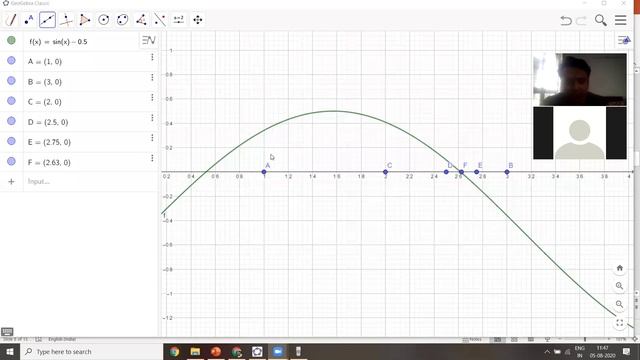Open the virtual keyboard icon

(7, 331)
